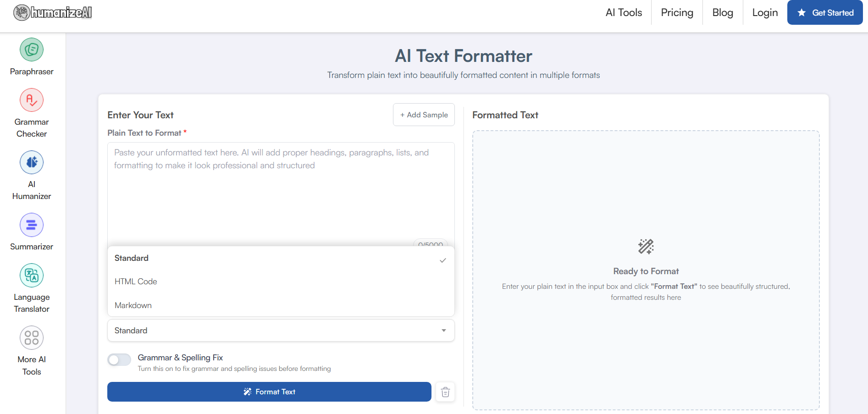Open the Grammar Checker sidebar icon
The height and width of the screenshot is (414, 868).
coord(32,100)
